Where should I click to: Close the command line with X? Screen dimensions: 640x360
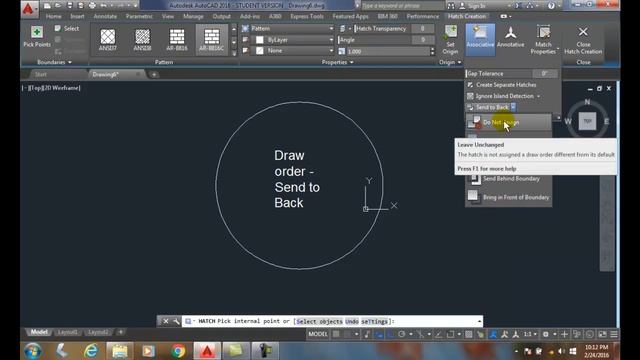[166, 321]
